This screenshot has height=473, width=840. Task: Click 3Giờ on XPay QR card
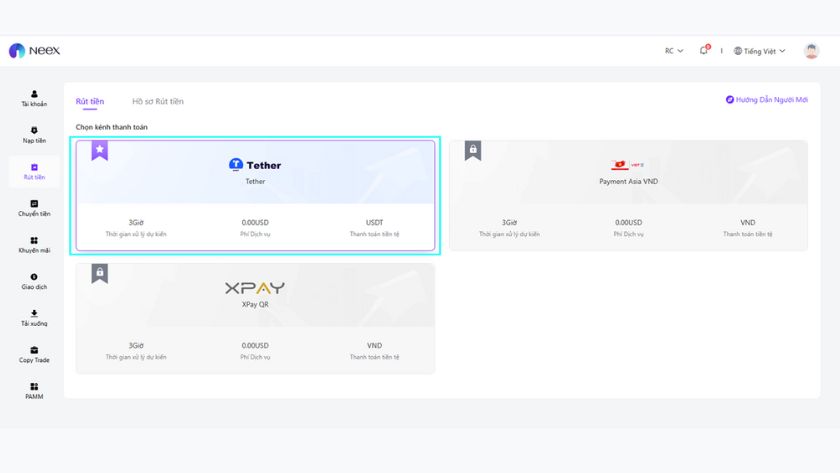point(136,346)
